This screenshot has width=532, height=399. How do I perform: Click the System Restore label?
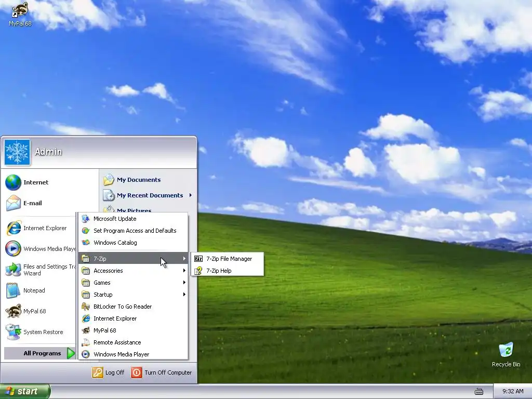(x=43, y=332)
